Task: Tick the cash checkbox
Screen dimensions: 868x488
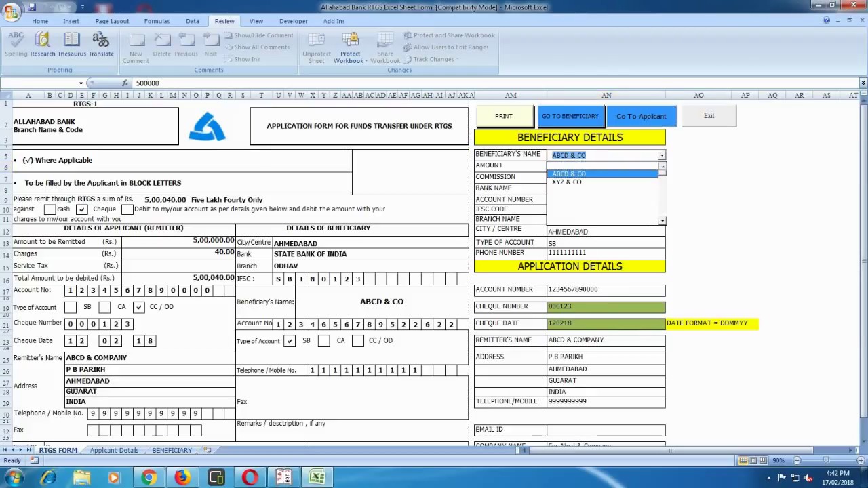Action: coord(50,209)
